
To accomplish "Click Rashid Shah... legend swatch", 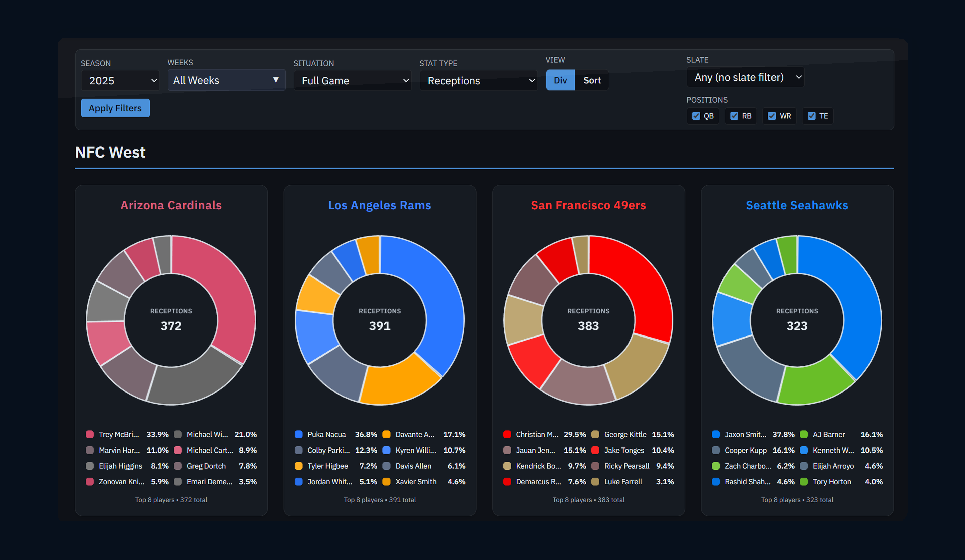I will (716, 482).
